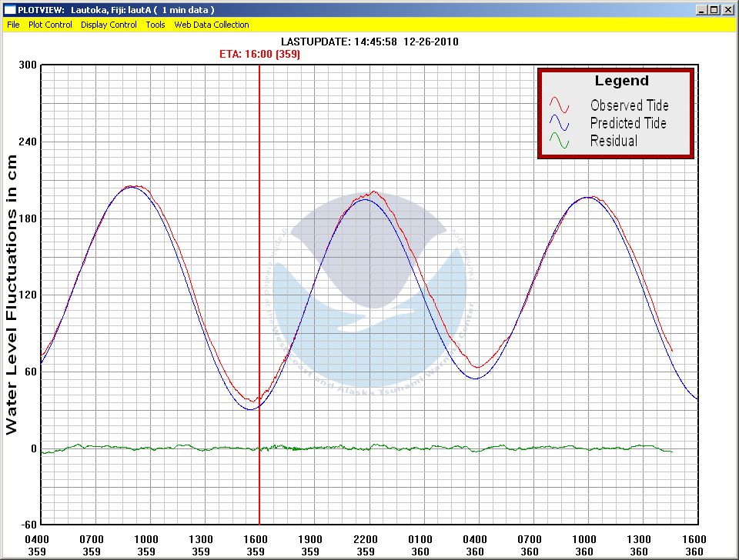Click the PLOTVIEW window system icon
Screen dimensions: 739x560
click(x=9, y=9)
